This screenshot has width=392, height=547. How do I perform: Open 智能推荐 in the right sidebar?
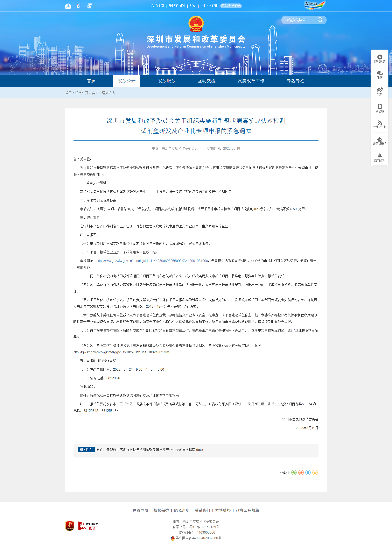click(379, 59)
